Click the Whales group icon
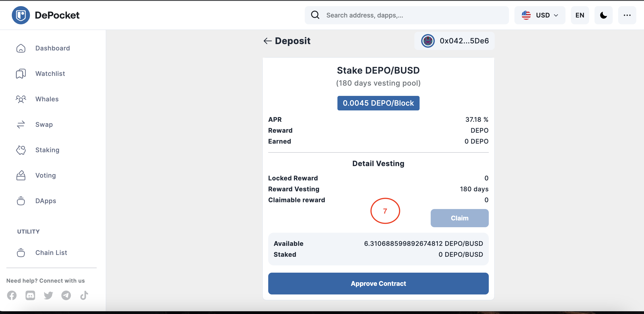644x314 pixels. (x=21, y=99)
